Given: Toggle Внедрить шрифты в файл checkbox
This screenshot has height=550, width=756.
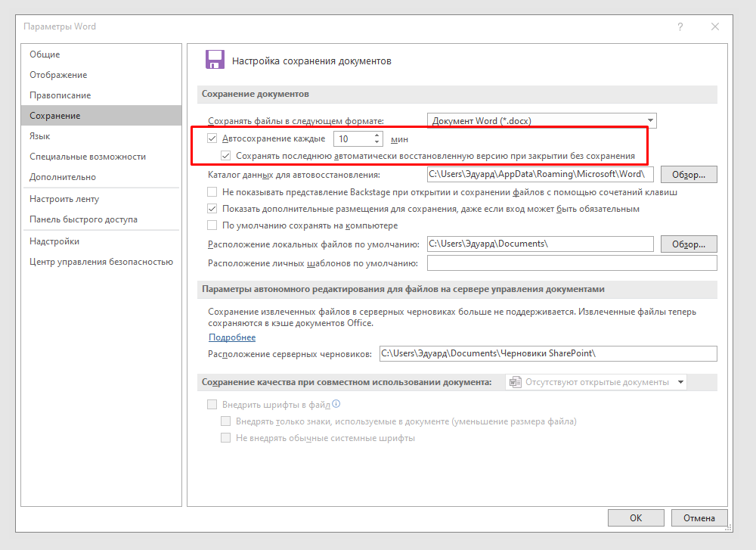Looking at the screenshot, I should tap(212, 404).
